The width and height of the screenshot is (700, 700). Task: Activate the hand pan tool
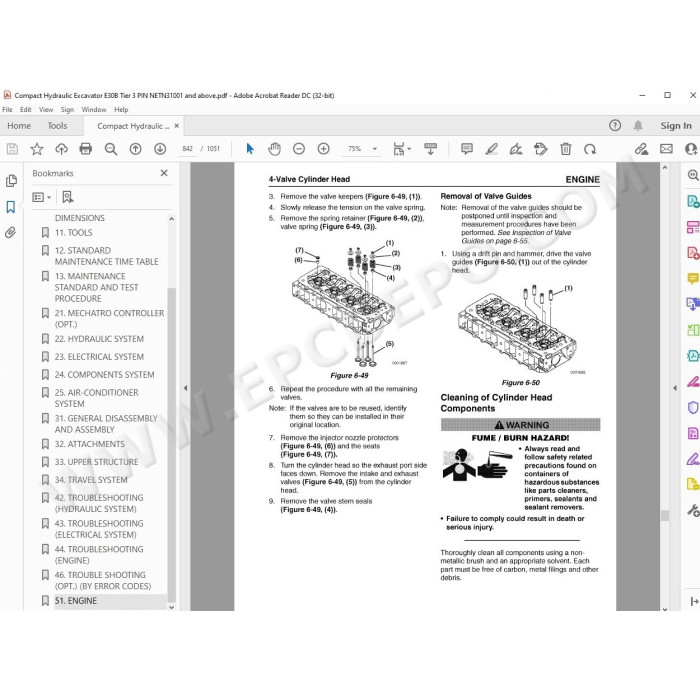coord(274,149)
